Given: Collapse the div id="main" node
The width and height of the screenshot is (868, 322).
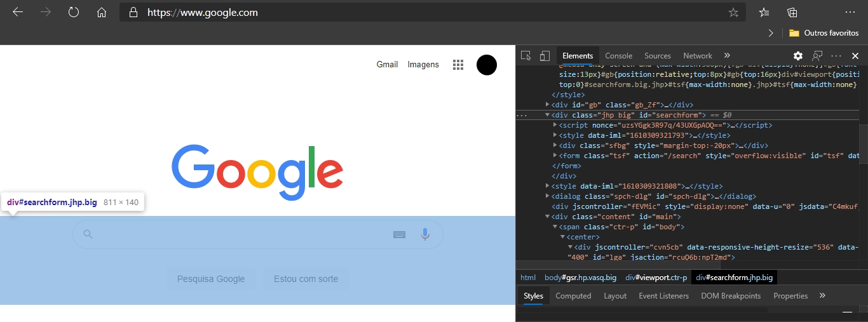Looking at the screenshot, I should [x=548, y=217].
